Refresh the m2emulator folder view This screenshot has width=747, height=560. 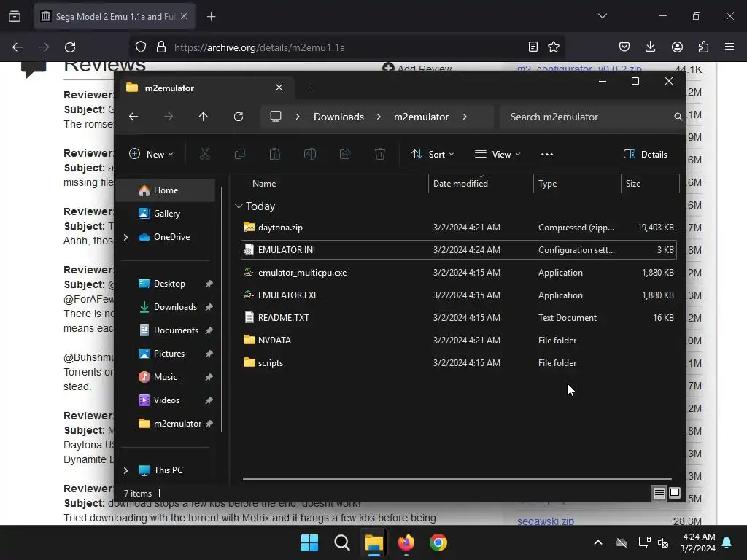239,117
